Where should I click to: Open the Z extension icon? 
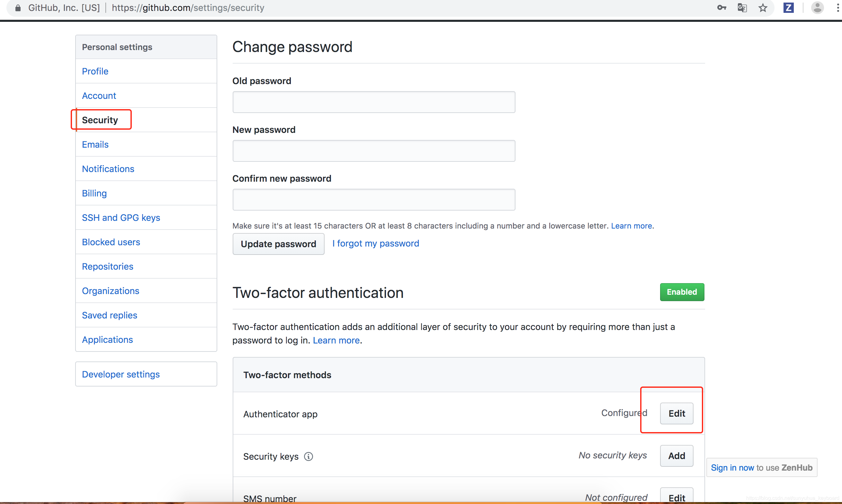click(x=789, y=7)
